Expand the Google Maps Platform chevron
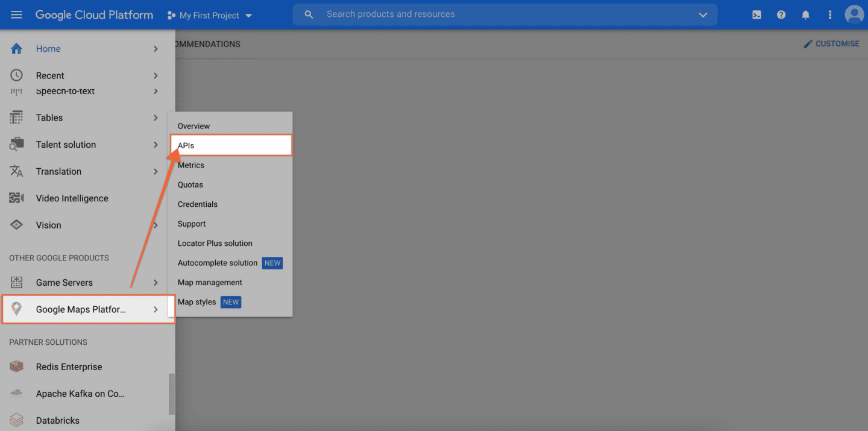868x431 pixels. tap(156, 309)
